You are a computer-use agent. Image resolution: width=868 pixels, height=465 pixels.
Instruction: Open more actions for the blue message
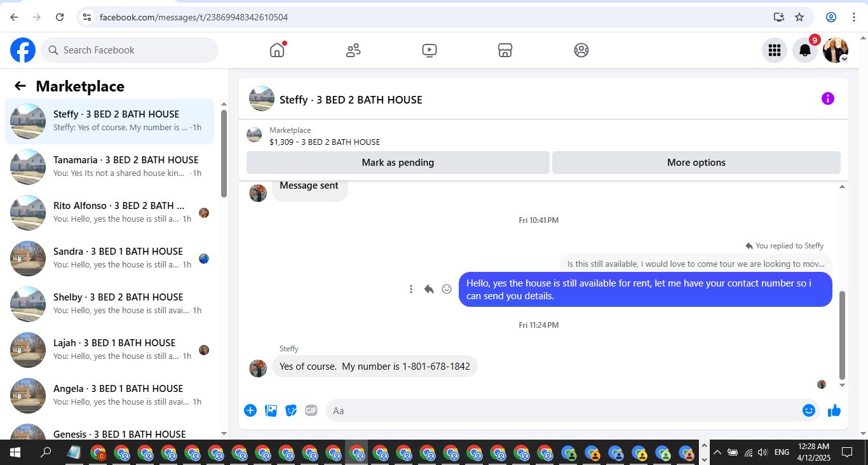(x=411, y=289)
